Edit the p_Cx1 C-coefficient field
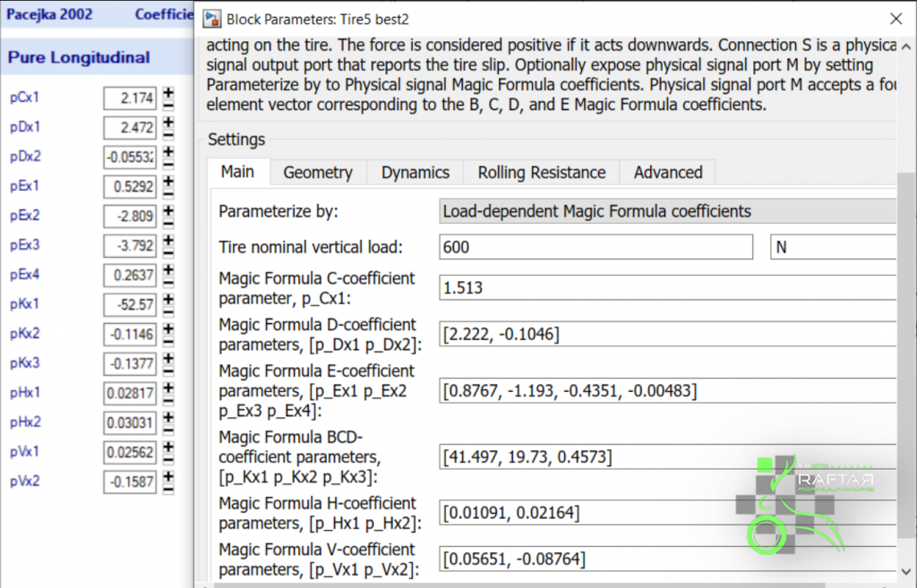This screenshot has height=588, width=917. 668,287
